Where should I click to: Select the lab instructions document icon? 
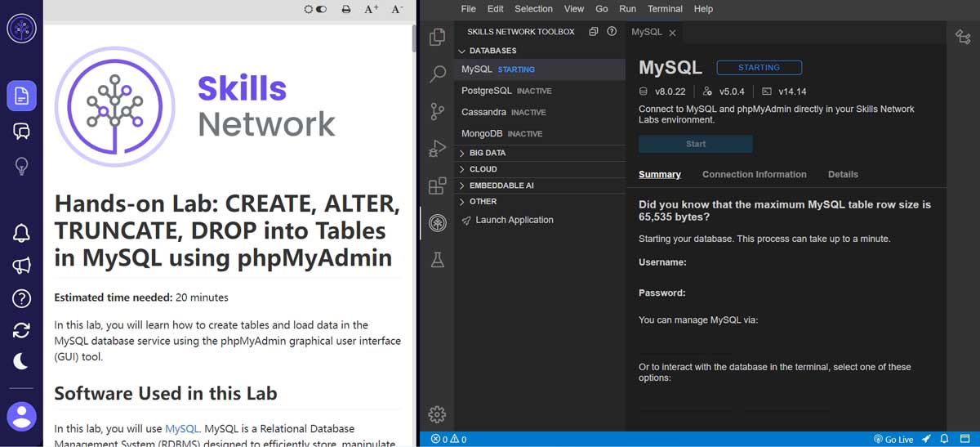21,96
